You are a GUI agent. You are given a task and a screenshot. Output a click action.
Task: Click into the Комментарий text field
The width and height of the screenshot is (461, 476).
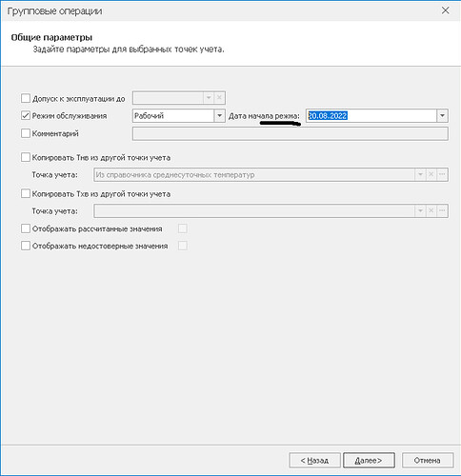tap(291, 133)
